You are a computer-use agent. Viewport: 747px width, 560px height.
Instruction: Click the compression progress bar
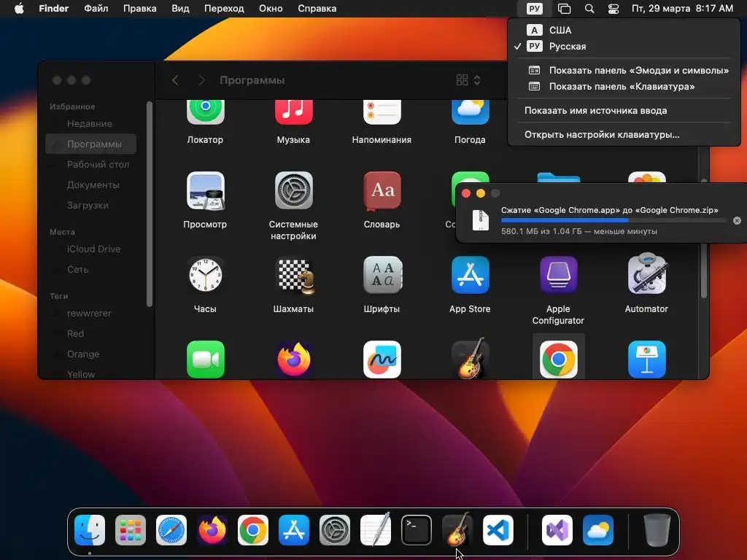point(614,220)
